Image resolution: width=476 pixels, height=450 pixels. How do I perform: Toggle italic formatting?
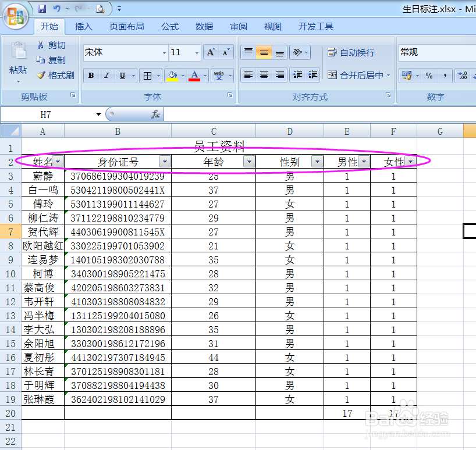click(106, 76)
